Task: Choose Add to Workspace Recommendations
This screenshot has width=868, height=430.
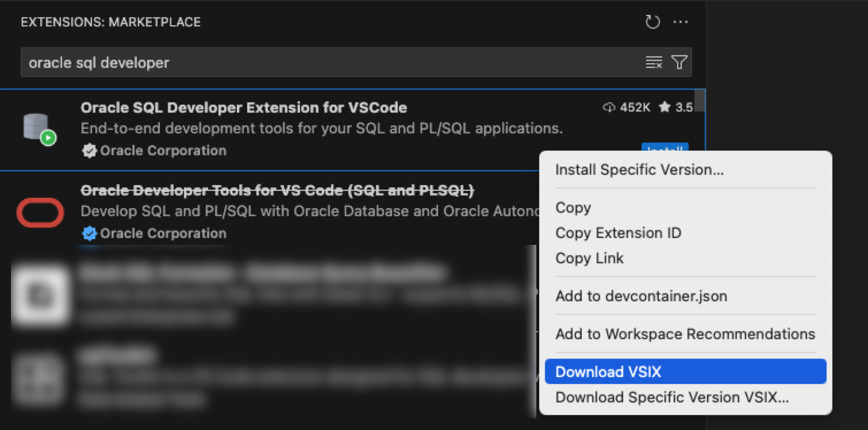Action: point(685,334)
